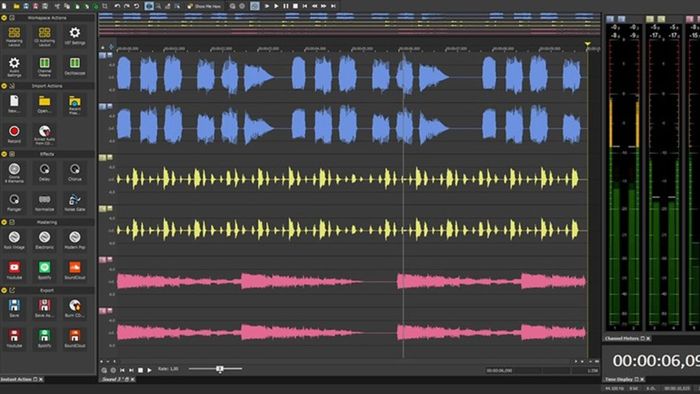The width and height of the screenshot is (700, 394).
Task: Toggle second blue channel enable button
Action: [102, 106]
